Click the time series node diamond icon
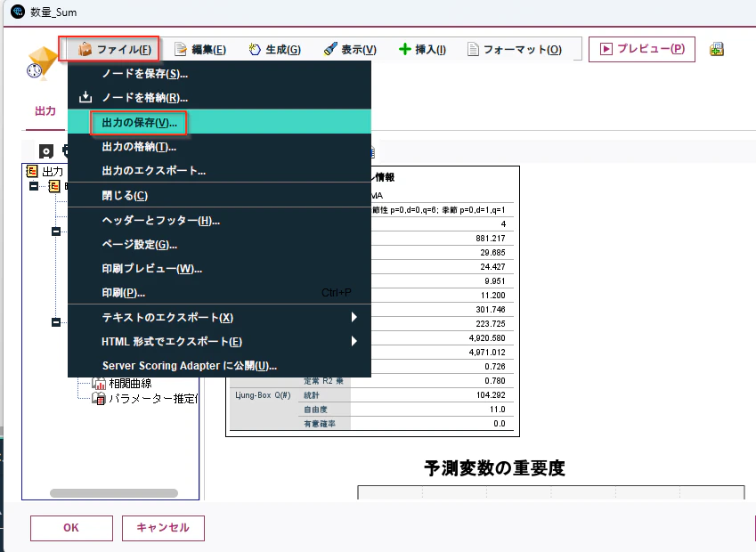Image resolution: width=756 pixels, height=552 pixels. tap(40, 62)
